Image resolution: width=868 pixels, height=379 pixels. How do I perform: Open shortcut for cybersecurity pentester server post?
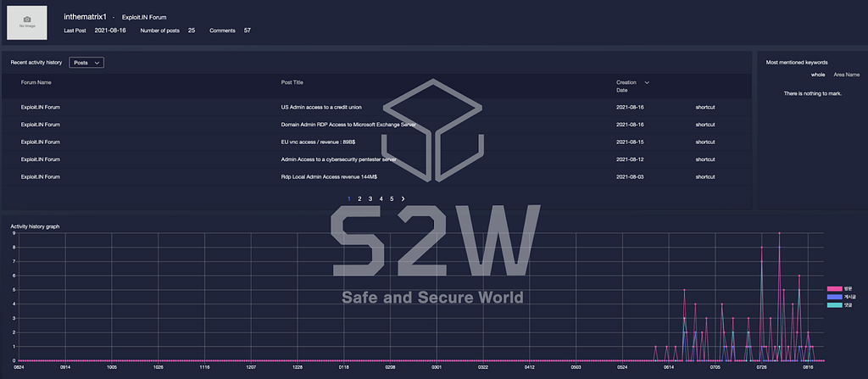tap(705, 159)
